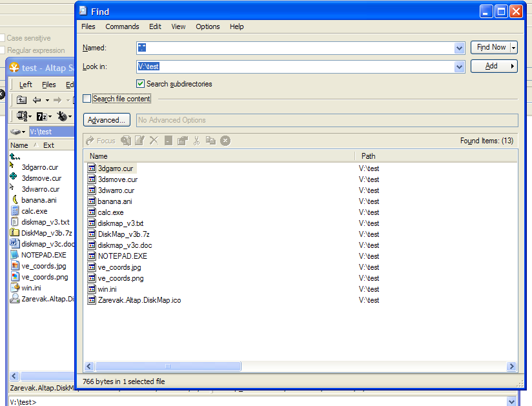Image resolution: width=532 pixels, height=406 pixels.
Task: Click the Copy icon in the Find toolbar
Action: coord(210,141)
